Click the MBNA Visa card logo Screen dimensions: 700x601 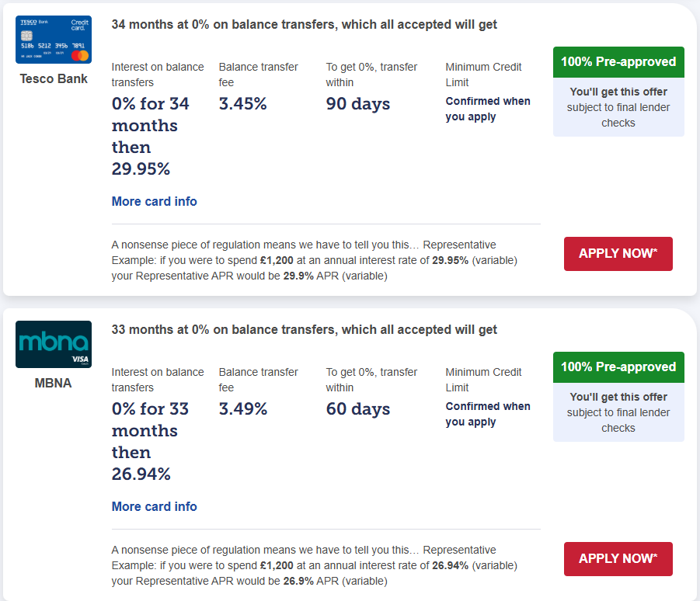pos(54,344)
